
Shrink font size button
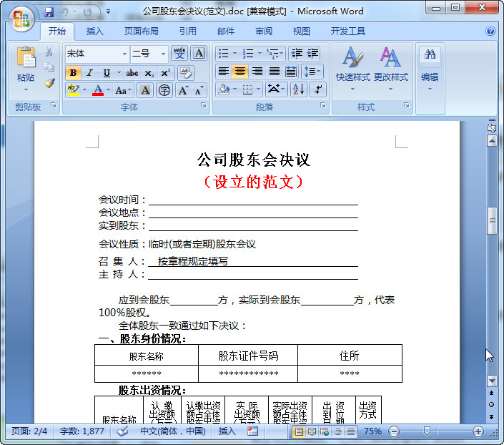(x=199, y=90)
